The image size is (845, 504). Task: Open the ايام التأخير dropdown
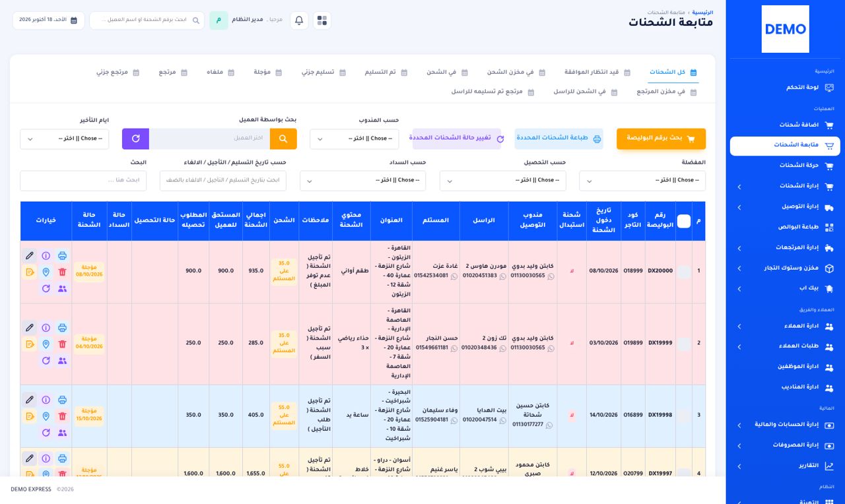(x=65, y=139)
